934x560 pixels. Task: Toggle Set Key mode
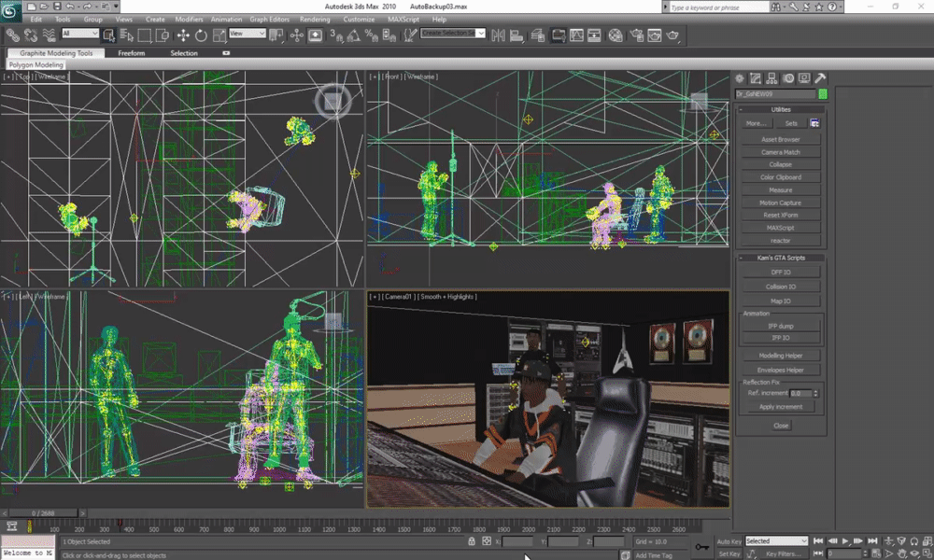click(729, 554)
